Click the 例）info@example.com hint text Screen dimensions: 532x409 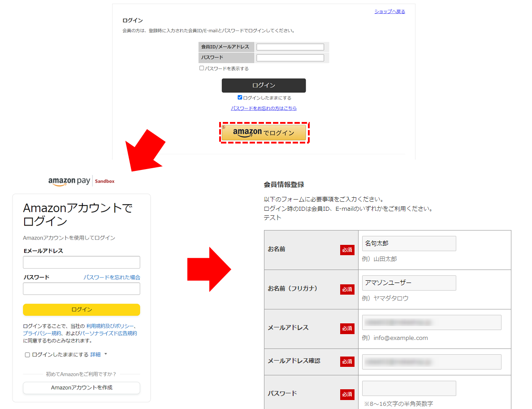point(395,338)
